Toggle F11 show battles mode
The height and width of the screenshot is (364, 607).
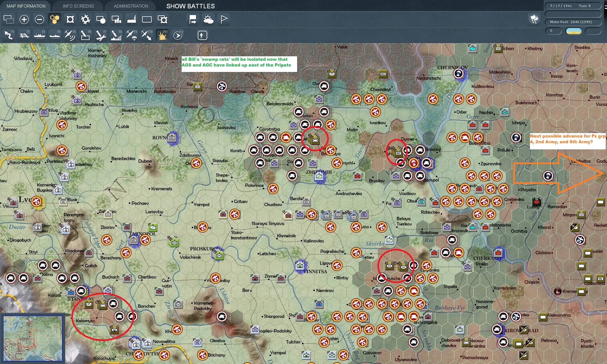click(162, 35)
